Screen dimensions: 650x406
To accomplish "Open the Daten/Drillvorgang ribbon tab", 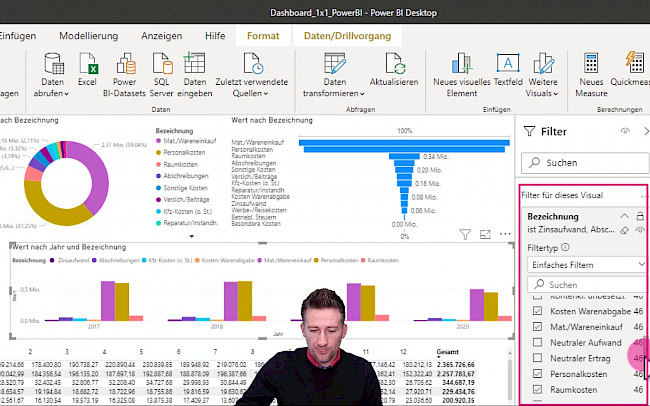I will (346, 35).
